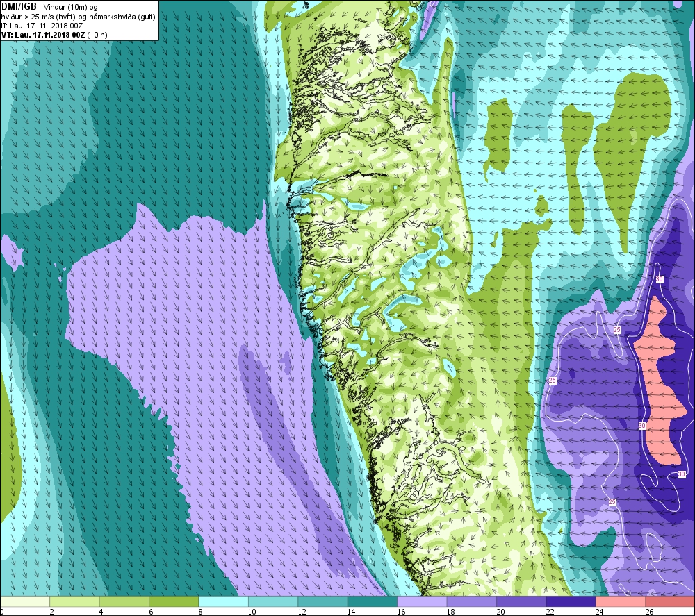Pick the 4–6 m/s green legend swatch

point(124,601)
